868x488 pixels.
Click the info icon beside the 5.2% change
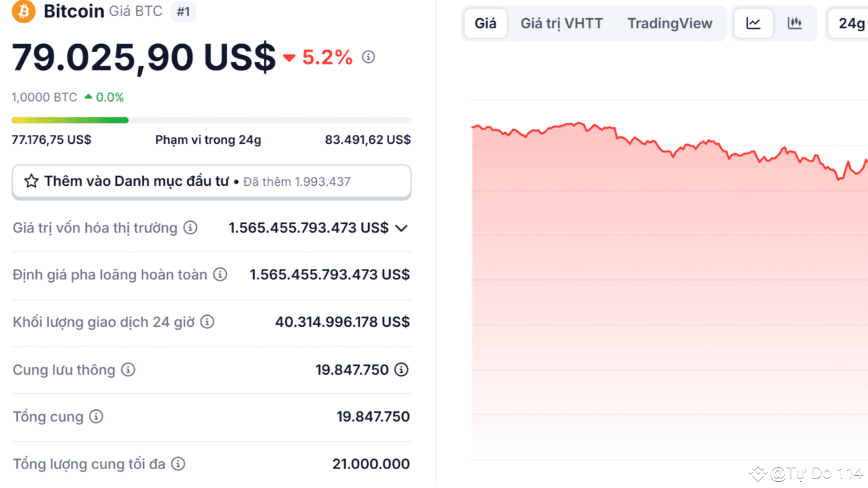[x=368, y=58]
